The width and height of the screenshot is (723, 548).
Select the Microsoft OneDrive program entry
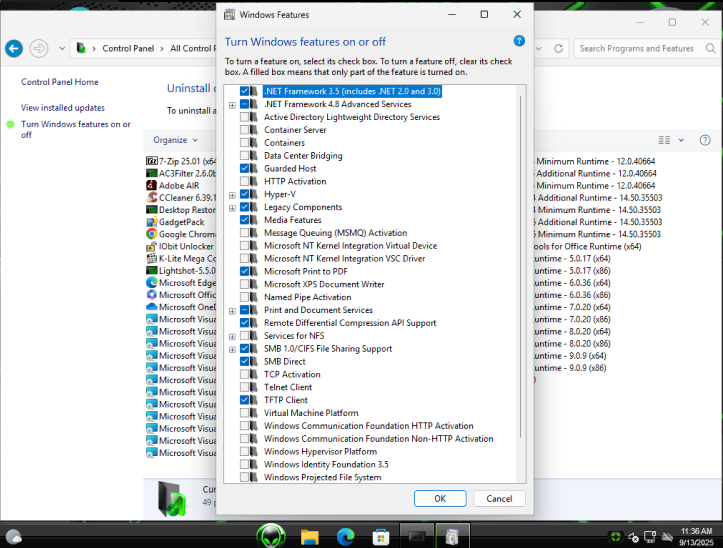181,307
